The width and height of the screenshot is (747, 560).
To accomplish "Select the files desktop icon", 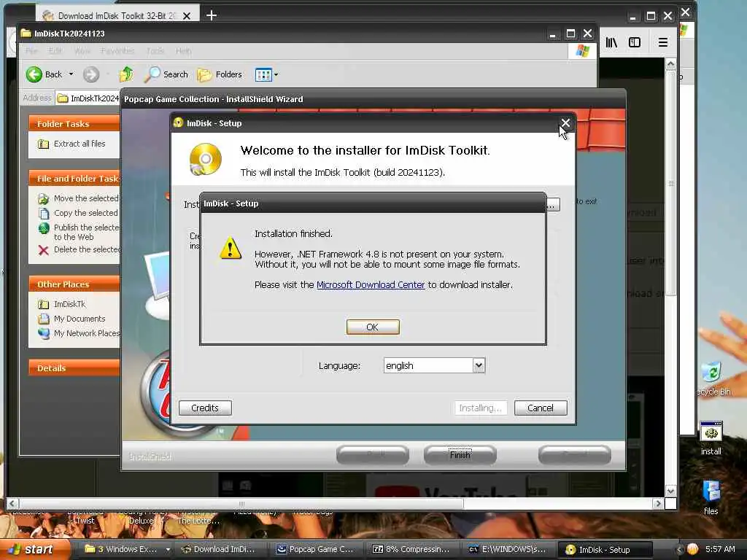I will tap(711, 497).
